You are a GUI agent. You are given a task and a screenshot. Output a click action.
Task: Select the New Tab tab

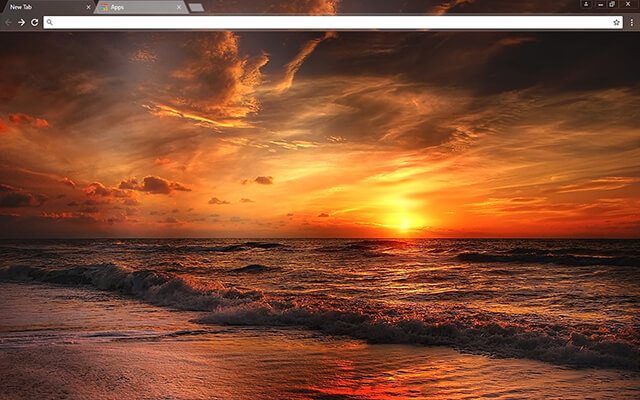point(40,7)
